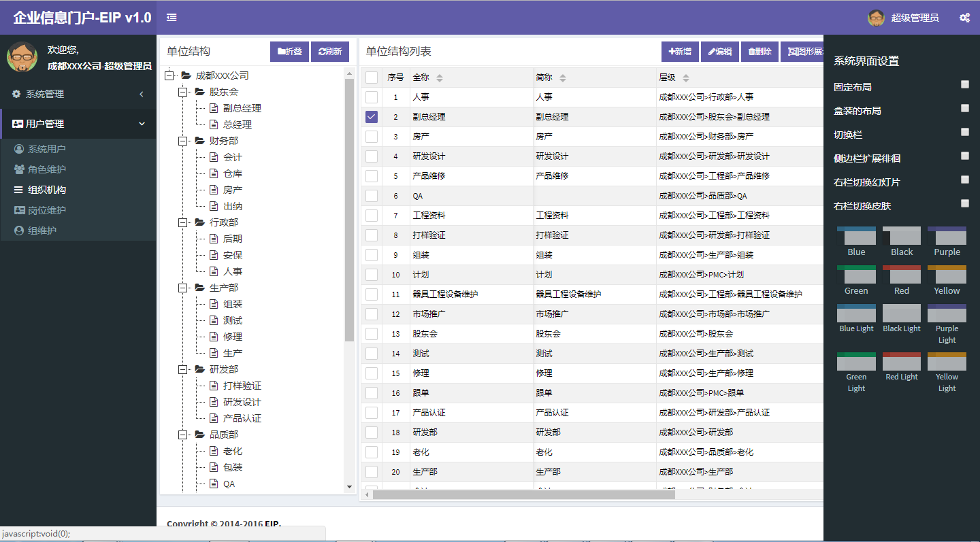Click the folder icon of 品质部 node
The height and width of the screenshot is (542, 980).
200,435
